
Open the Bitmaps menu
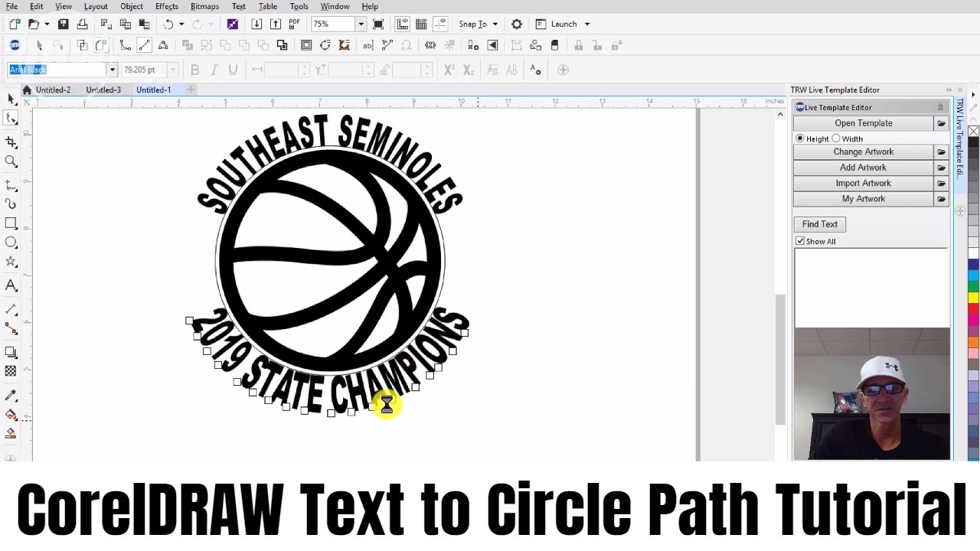point(204,6)
